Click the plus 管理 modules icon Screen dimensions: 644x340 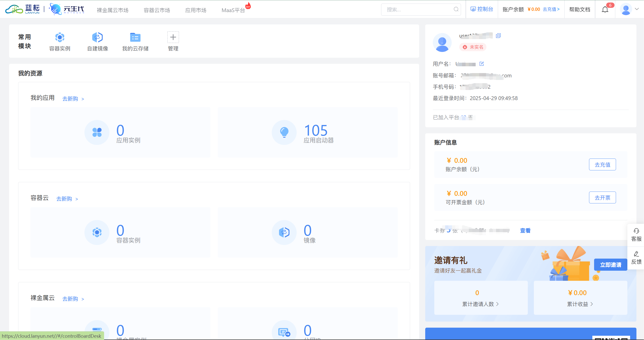(x=173, y=37)
